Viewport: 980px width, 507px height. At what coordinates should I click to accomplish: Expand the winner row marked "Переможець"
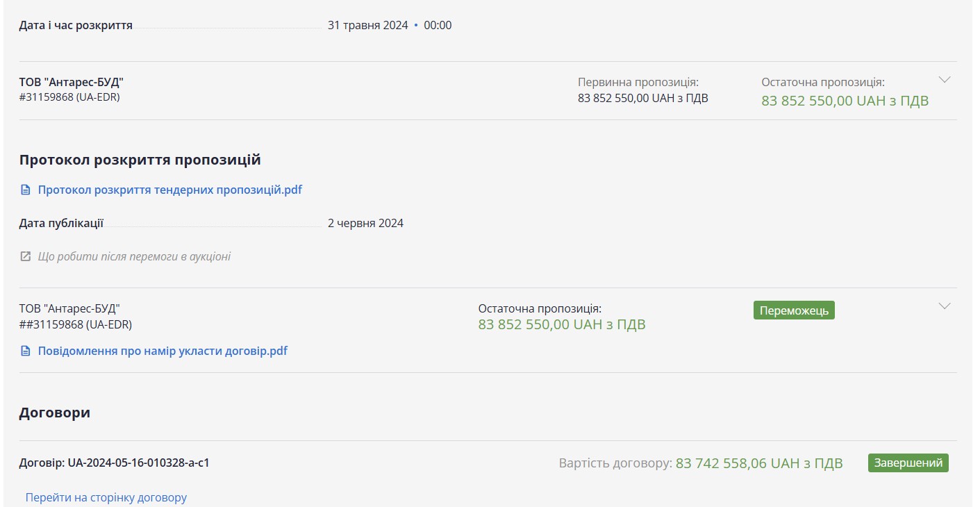point(944,306)
